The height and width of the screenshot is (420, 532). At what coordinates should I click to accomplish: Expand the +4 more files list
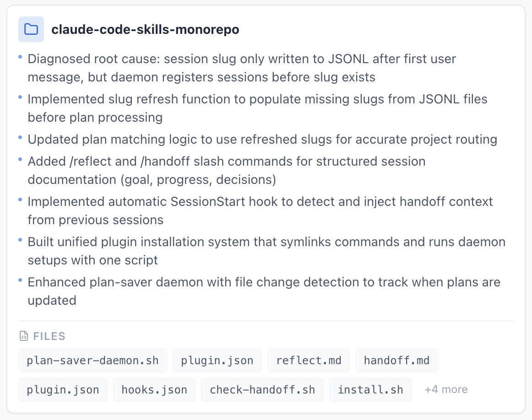pos(446,389)
